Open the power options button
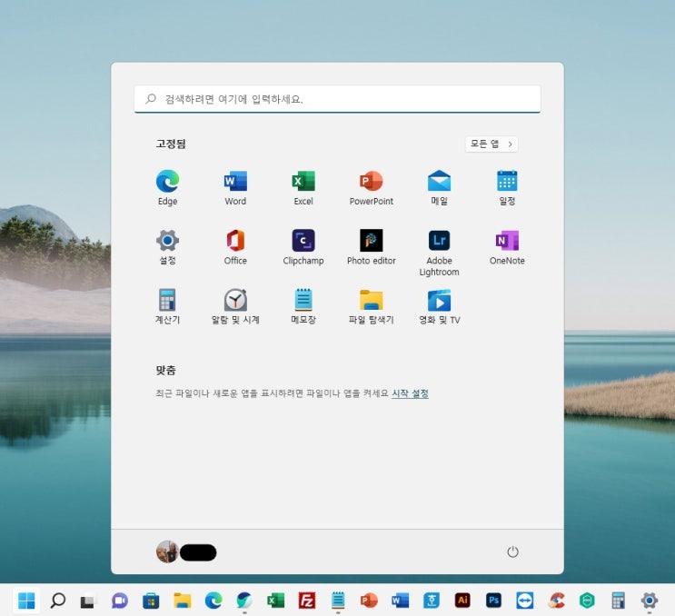The height and width of the screenshot is (616, 675). tap(512, 551)
